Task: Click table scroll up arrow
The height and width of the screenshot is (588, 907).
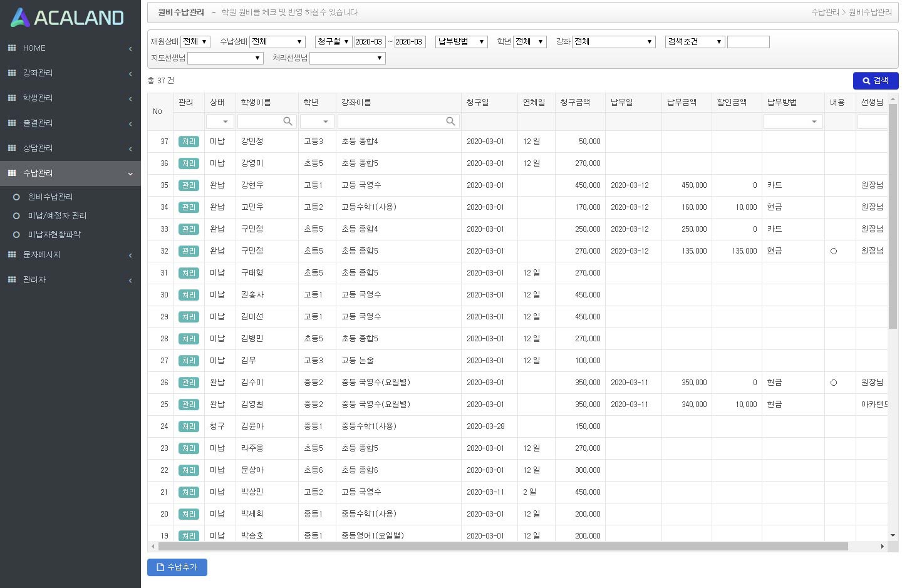Action: click(893, 99)
